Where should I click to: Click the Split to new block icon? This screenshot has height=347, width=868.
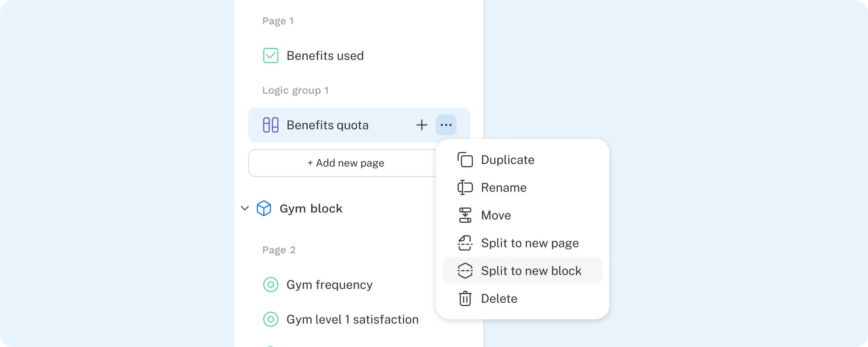(465, 271)
